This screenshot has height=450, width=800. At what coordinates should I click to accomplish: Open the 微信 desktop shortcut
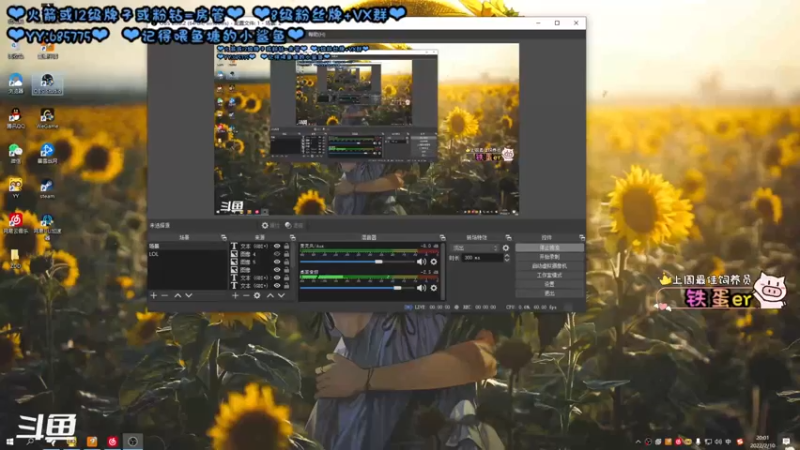[15, 154]
